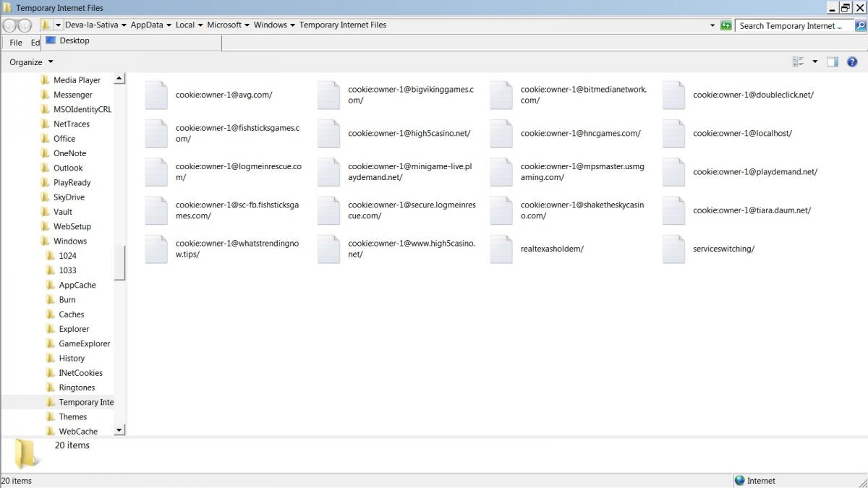This screenshot has width=868, height=488.
Task: Select the hncgames.com cookie file icon
Action: (x=501, y=133)
